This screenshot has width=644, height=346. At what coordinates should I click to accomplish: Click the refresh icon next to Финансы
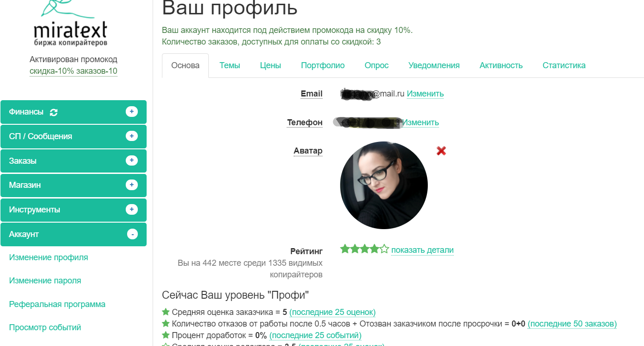coord(54,112)
